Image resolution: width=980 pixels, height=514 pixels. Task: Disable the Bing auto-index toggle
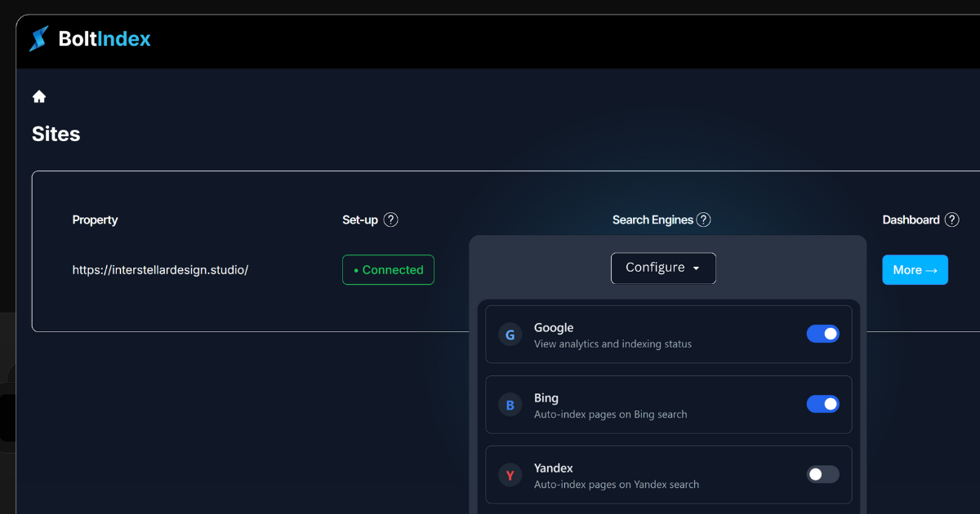tap(823, 404)
